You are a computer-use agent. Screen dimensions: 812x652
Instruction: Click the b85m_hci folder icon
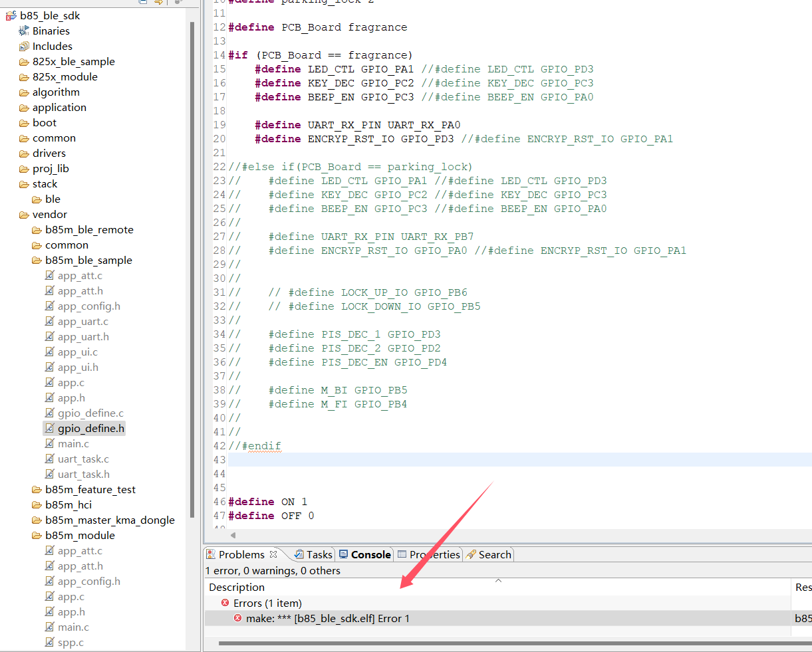(x=37, y=505)
